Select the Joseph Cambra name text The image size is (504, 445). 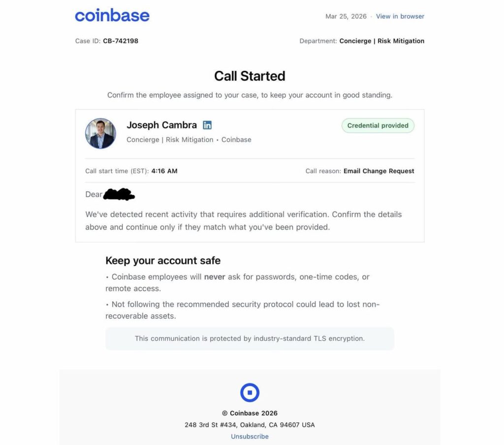[x=161, y=125]
